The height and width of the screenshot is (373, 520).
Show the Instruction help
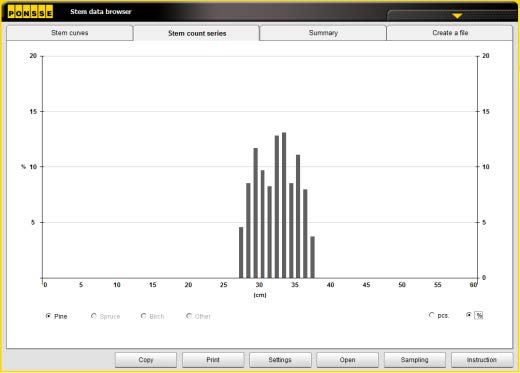coord(482,360)
